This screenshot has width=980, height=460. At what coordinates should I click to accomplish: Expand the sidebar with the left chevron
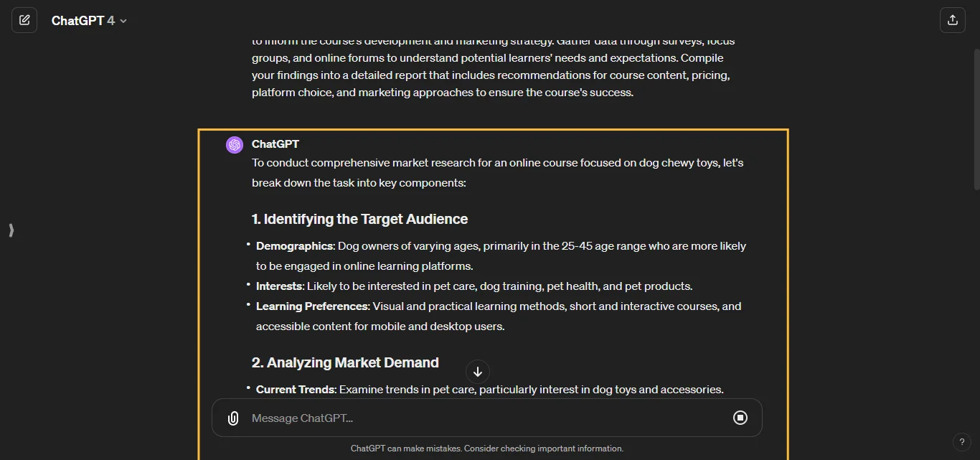coord(11,230)
